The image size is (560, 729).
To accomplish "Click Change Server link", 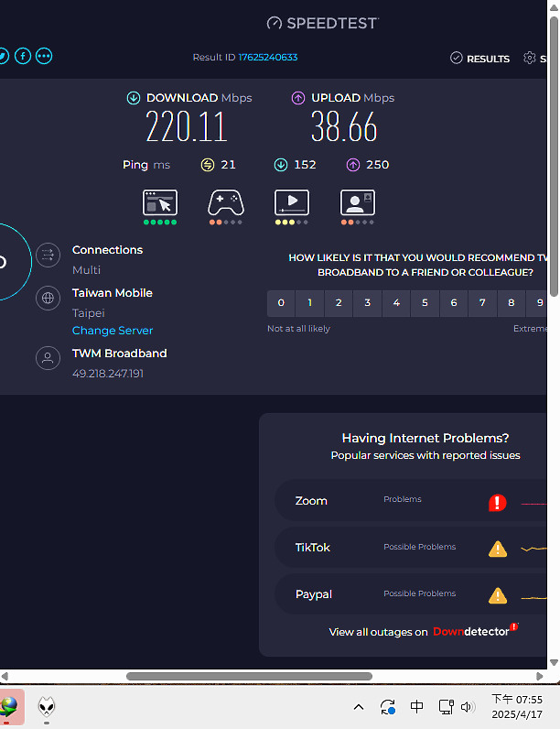I will [113, 331].
